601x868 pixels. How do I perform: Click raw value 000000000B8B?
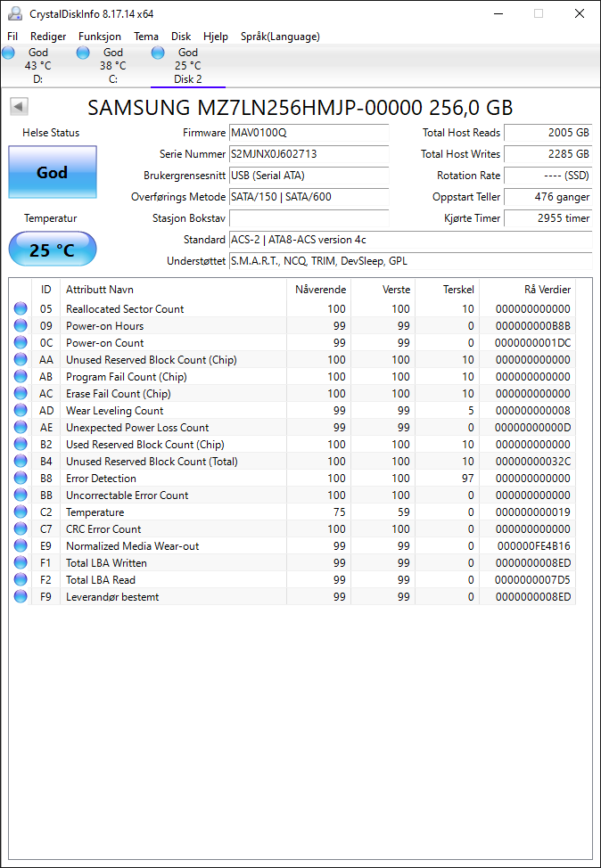532,326
